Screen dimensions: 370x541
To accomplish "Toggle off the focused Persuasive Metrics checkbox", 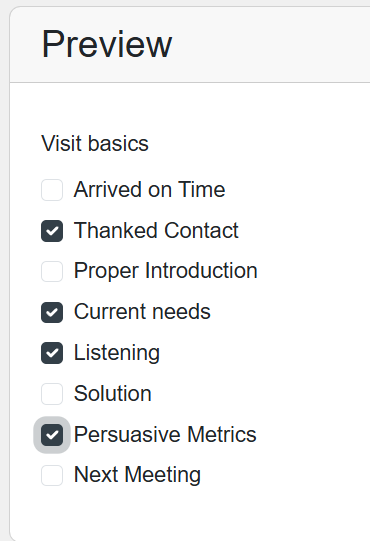I will coord(52,435).
